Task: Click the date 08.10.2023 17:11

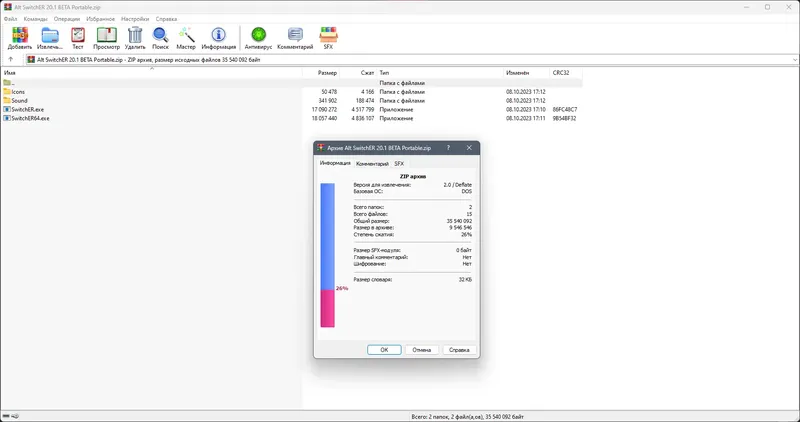Action: [526, 118]
